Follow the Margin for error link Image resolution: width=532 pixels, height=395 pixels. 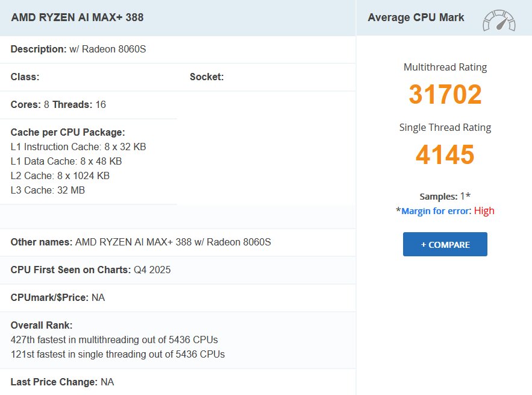click(436, 210)
